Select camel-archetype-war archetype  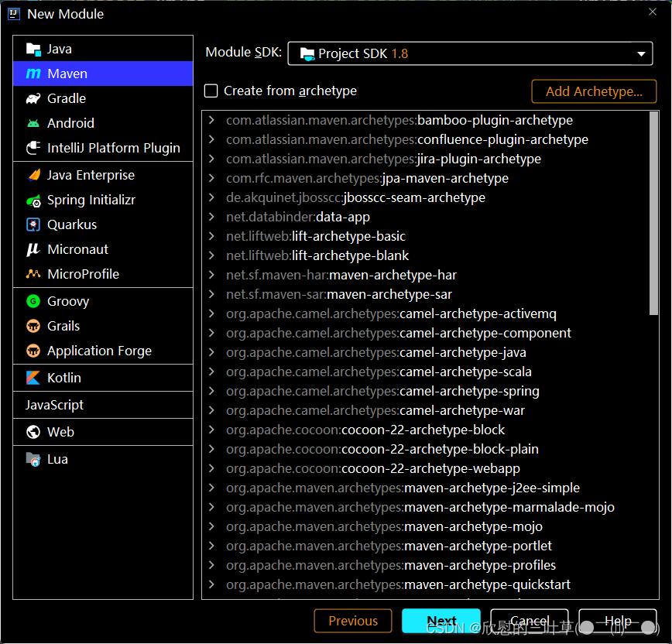pyautogui.click(x=375, y=410)
